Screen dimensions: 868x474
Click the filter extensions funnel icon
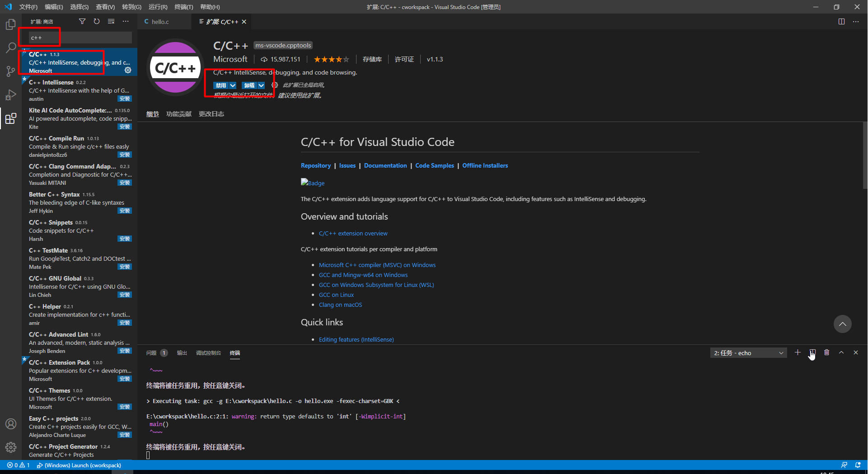tap(82, 21)
